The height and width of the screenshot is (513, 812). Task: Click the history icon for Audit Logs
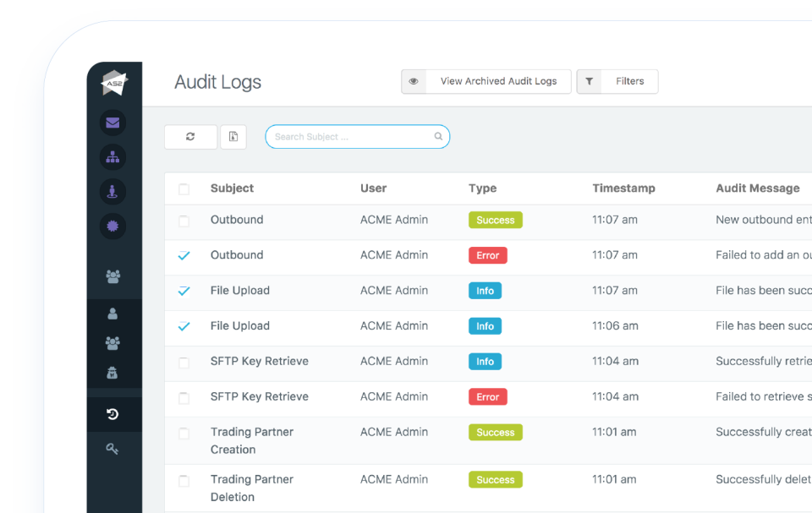(x=112, y=414)
